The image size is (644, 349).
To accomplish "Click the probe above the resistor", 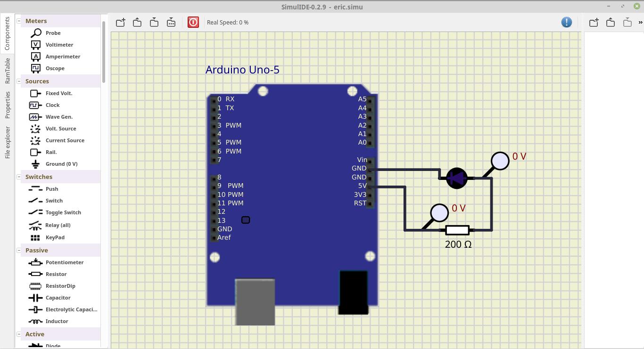I will pos(439,213).
